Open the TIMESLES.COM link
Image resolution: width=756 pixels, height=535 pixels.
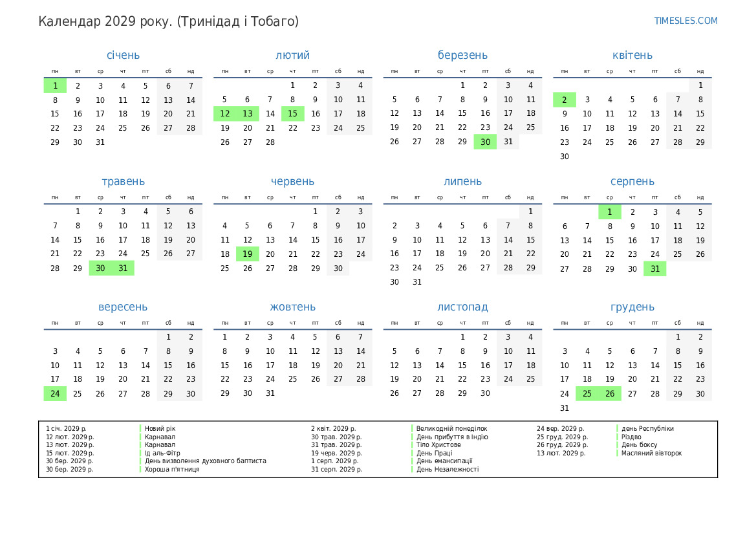coord(686,21)
